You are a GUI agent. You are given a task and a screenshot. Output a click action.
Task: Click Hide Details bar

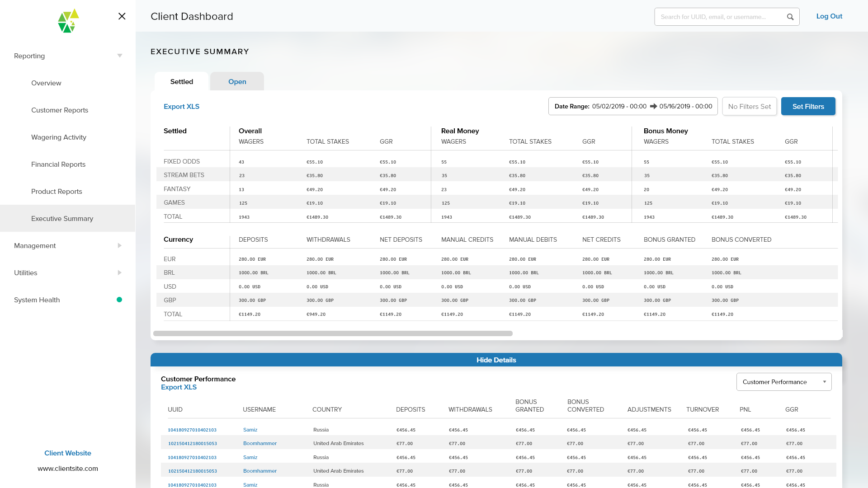pyautogui.click(x=496, y=360)
